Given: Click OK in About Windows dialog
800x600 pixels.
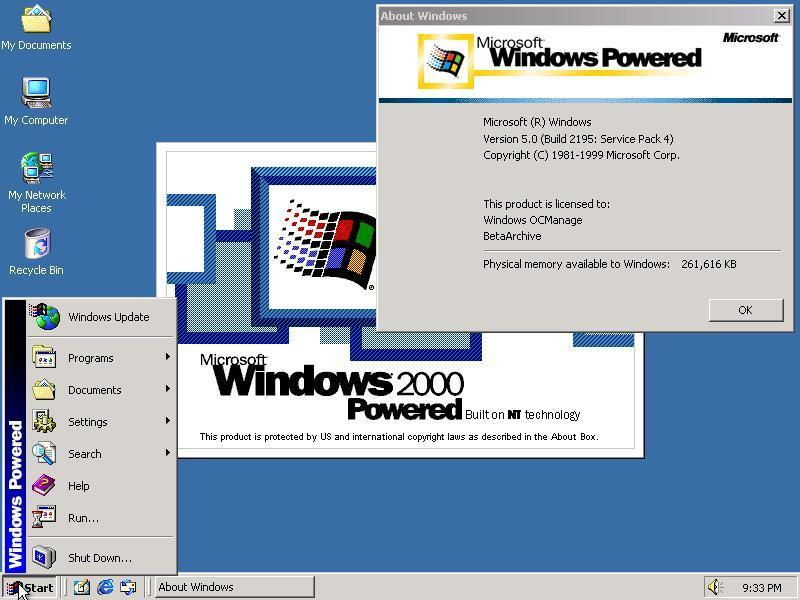Looking at the screenshot, I should (745, 310).
